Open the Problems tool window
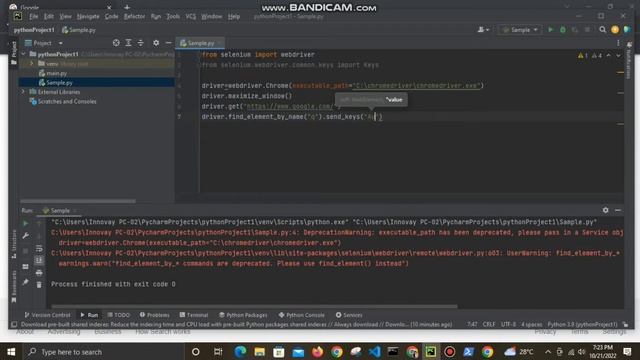The height and width of the screenshot is (360, 640). coord(154,315)
